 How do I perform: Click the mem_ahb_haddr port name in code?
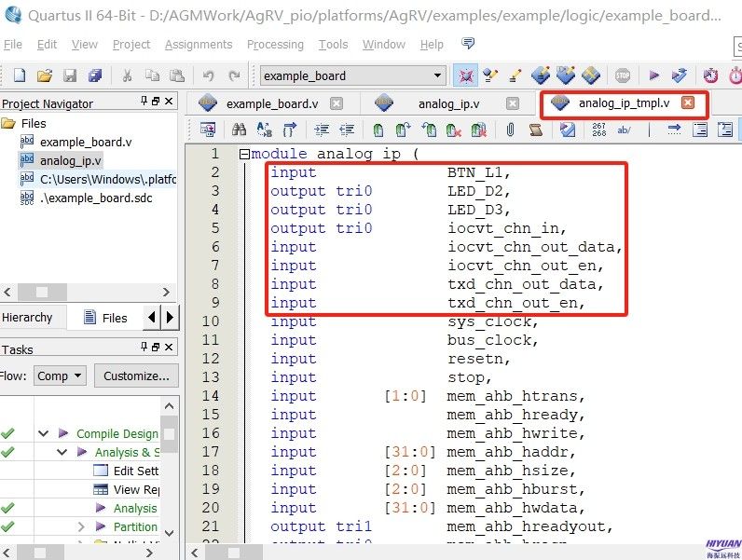click(x=506, y=452)
